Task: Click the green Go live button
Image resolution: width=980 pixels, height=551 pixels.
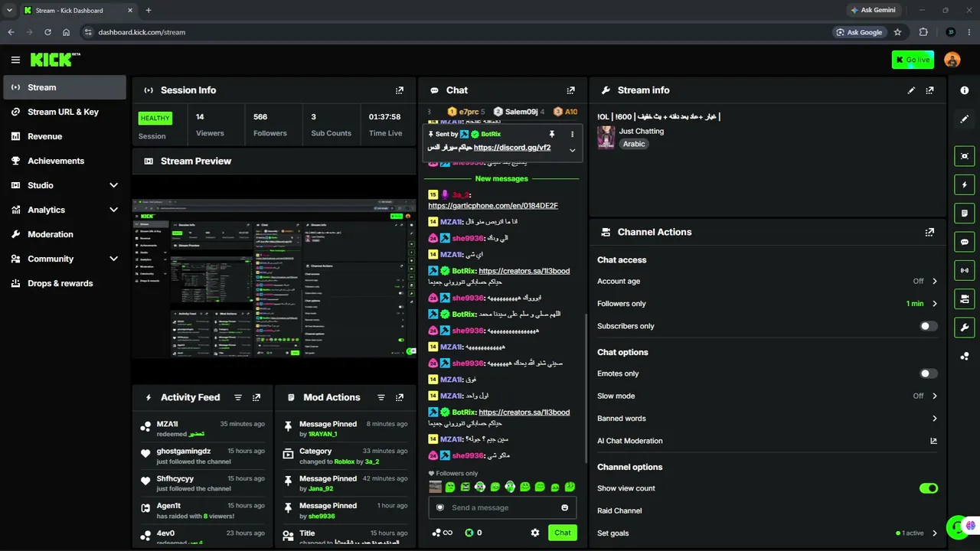Action: click(913, 60)
